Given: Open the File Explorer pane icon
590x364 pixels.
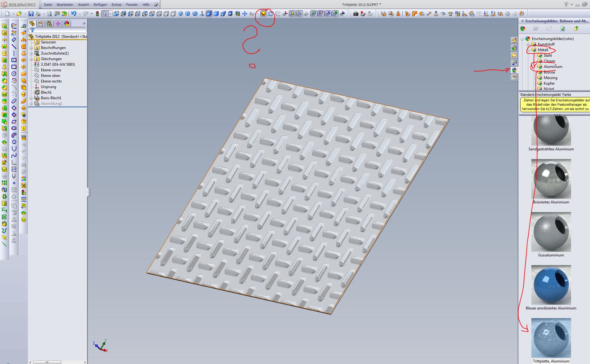Looking at the screenshot, I should click(x=514, y=55).
